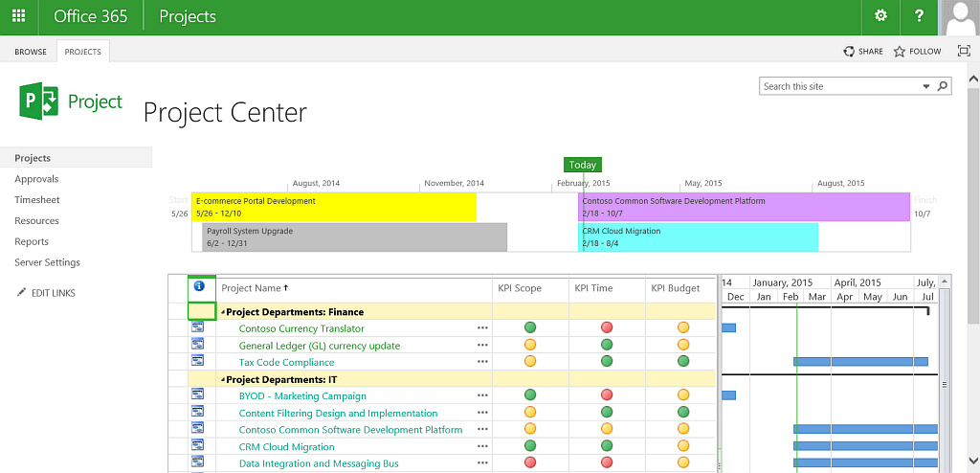Open ellipsis menu for CRM Cloud Migration row
The image size is (980, 473).
click(x=482, y=446)
